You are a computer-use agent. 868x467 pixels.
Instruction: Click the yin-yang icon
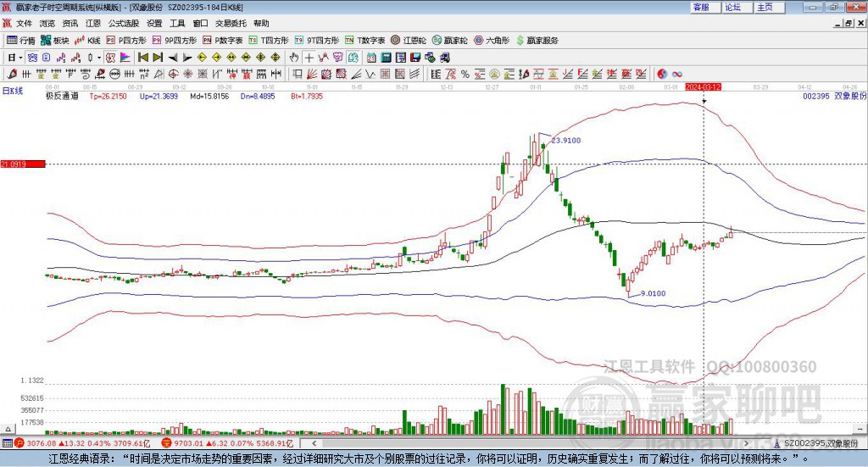coord(662,74)
